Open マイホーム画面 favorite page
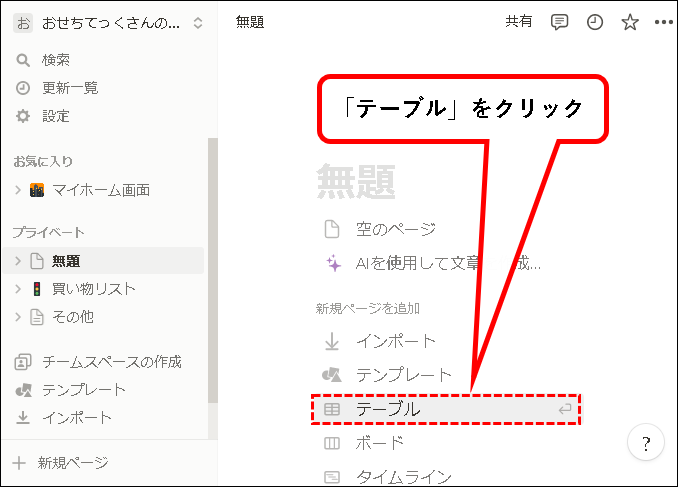This screenshot has height=487, width=678. pyautogui.click(x=101, y=190)
